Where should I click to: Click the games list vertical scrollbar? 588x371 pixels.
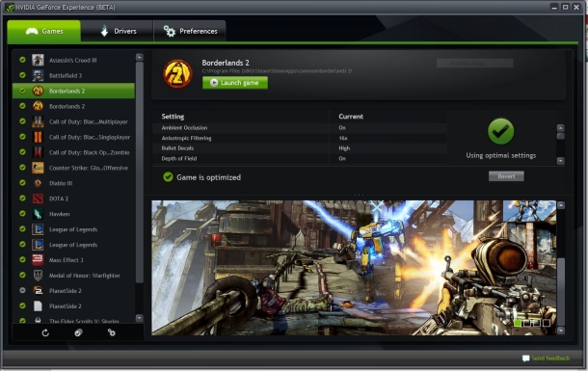tap(140, 172)
